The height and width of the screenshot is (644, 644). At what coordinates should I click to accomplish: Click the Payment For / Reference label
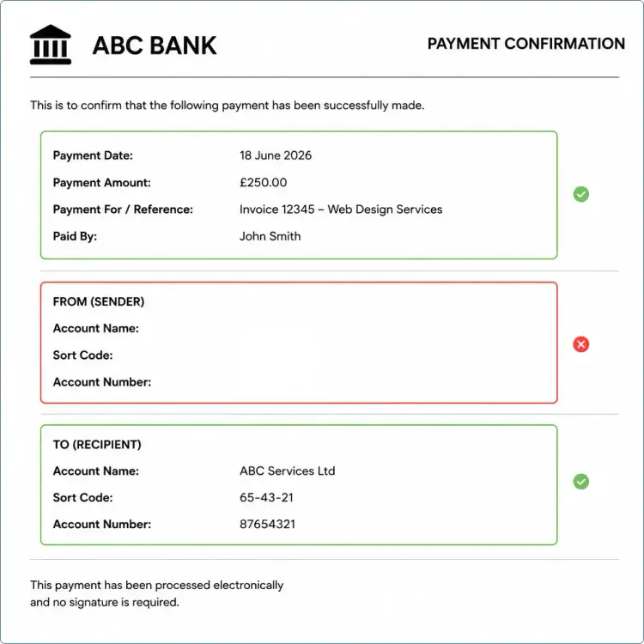point(123,210)
